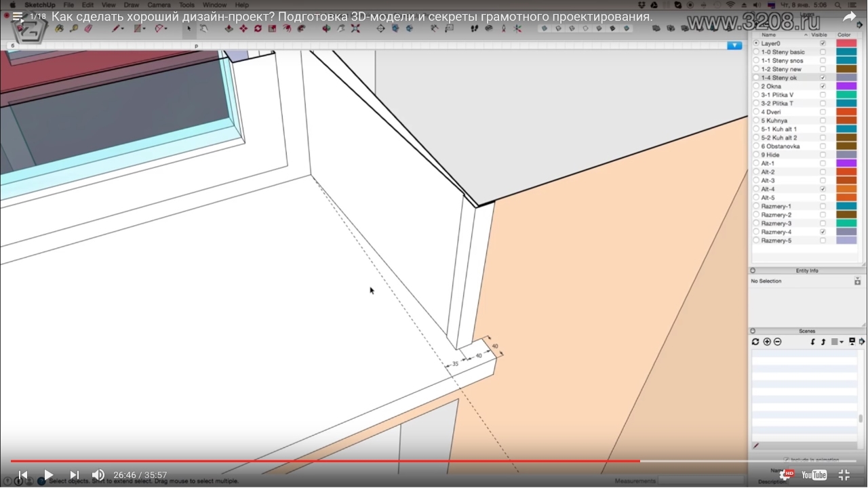
Task: Exit fullscreen mode
Action: [x=844, y=475]
